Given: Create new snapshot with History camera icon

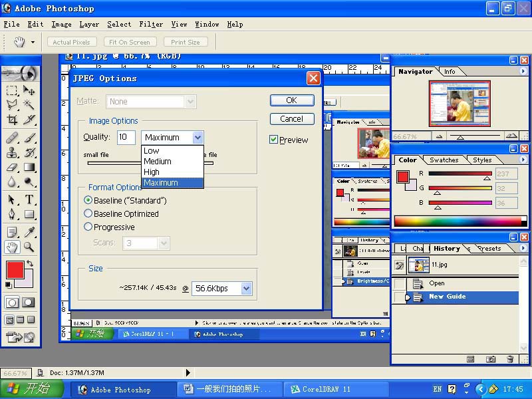Looking at the screenshot, I should (491, 359).
